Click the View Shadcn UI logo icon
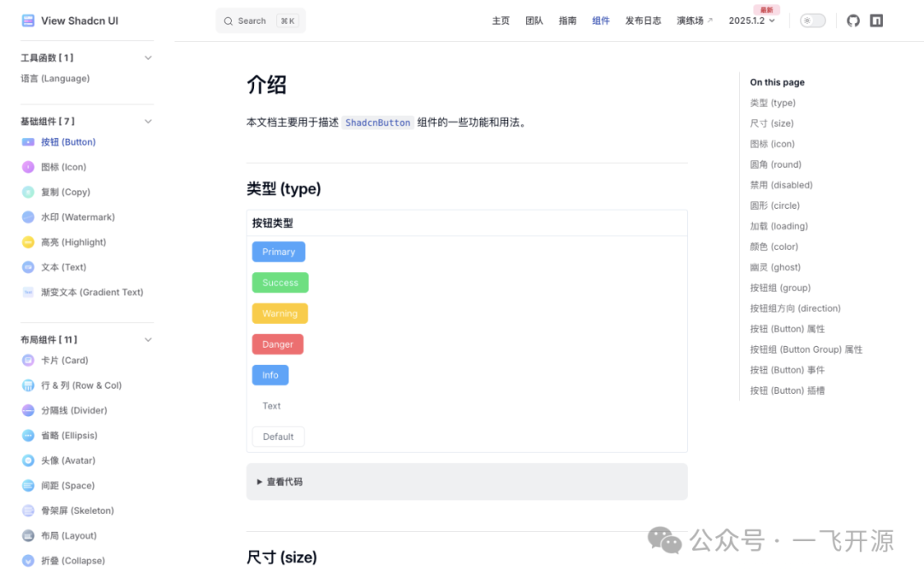924x578 pixels. tap(27, 21)
